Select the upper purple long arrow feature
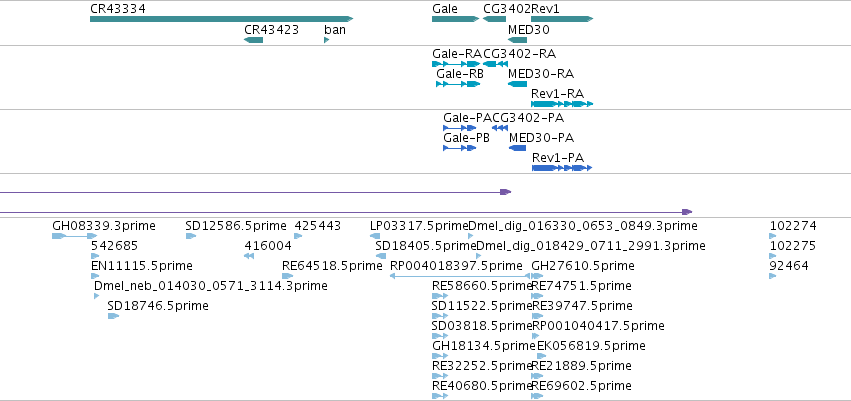This screenshot has height=401, width=851. click(x=256, y=192)
